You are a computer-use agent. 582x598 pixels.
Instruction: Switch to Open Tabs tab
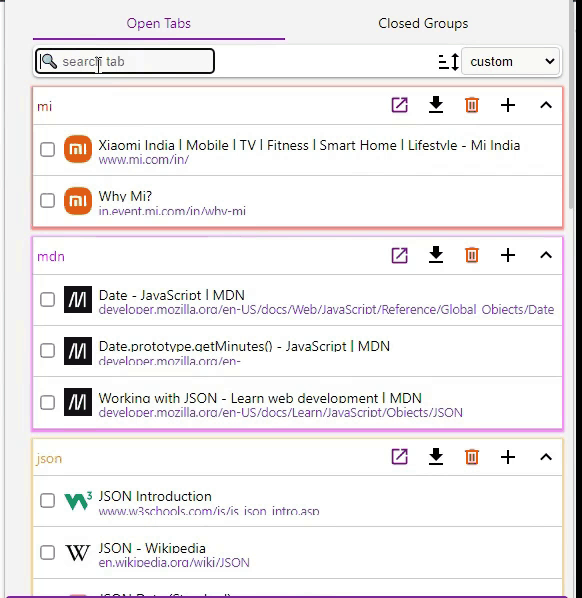[x=158, y=24]
